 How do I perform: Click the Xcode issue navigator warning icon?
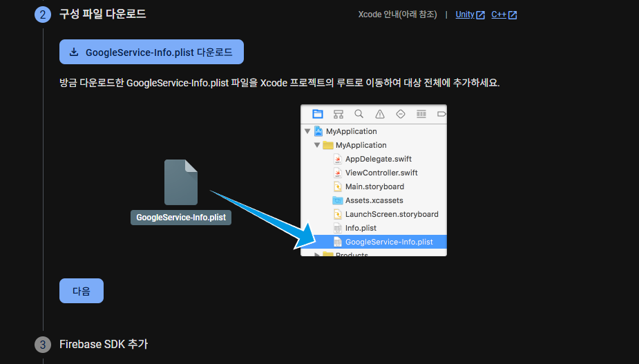[x=380, y=114]
